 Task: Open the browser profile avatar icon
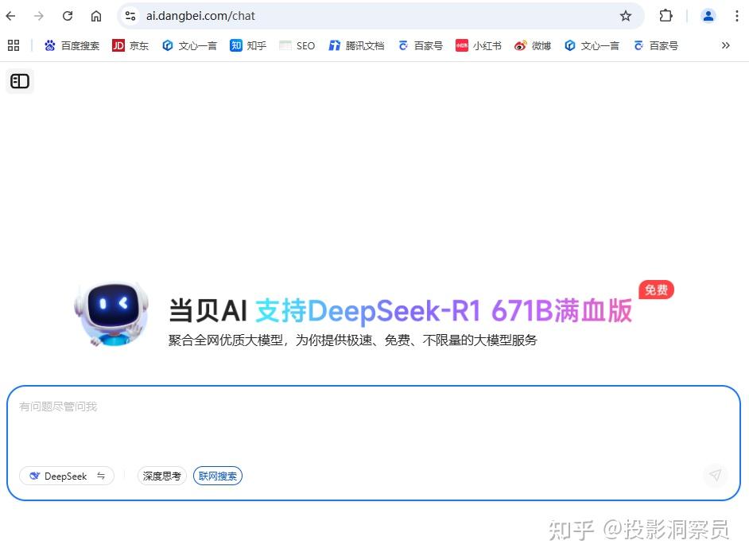pos(708,15)
